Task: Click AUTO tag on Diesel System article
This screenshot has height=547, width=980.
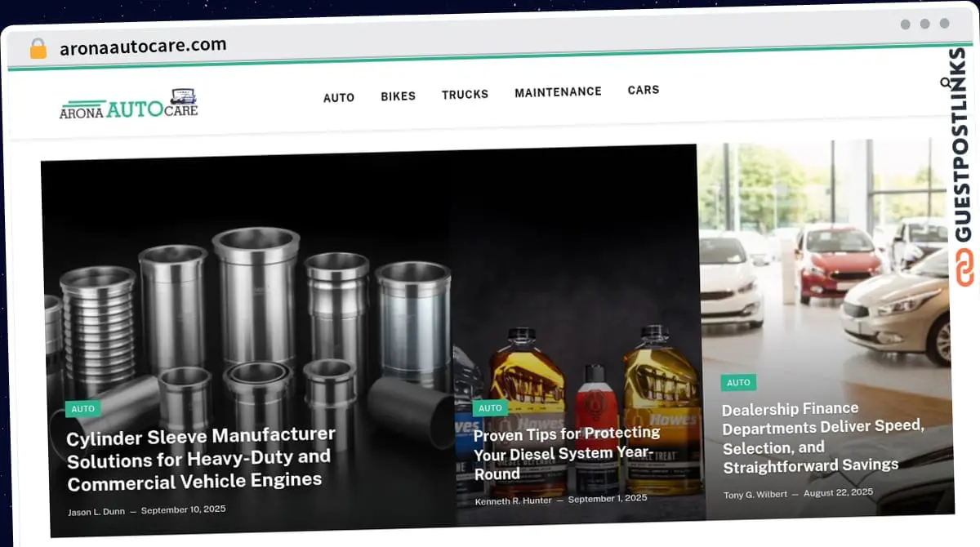Action: click(x=490, y=408)
